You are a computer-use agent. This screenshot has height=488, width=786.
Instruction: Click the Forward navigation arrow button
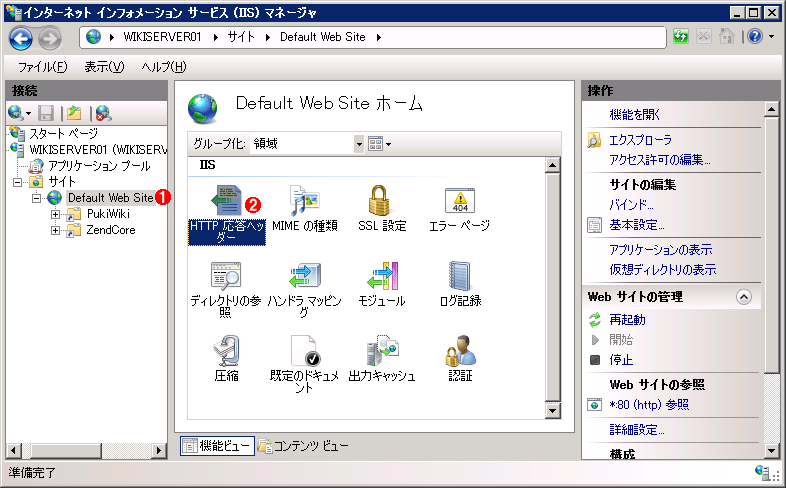pyautogui.click(x=50, y=39)
